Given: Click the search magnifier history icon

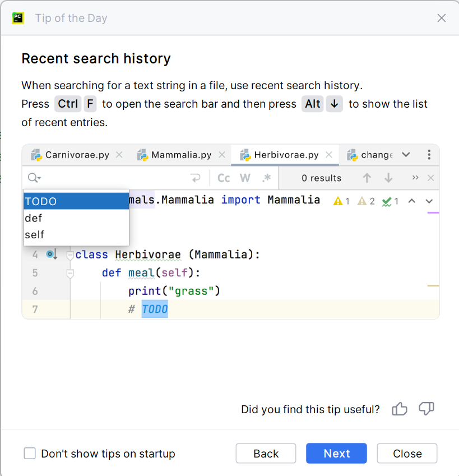Looking at the screenshot, I should click(x=34, y=178).
